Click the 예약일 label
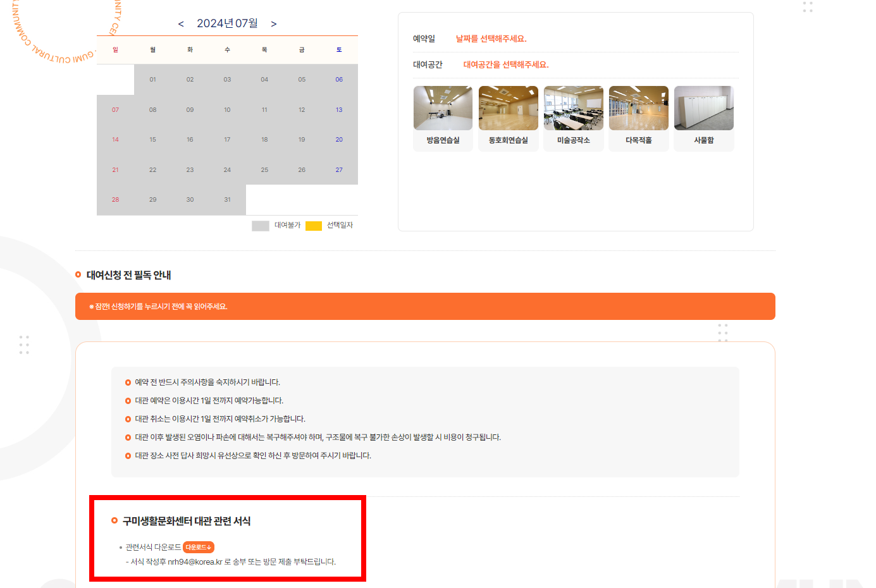876x588 pixels. (x=424, y=39)
